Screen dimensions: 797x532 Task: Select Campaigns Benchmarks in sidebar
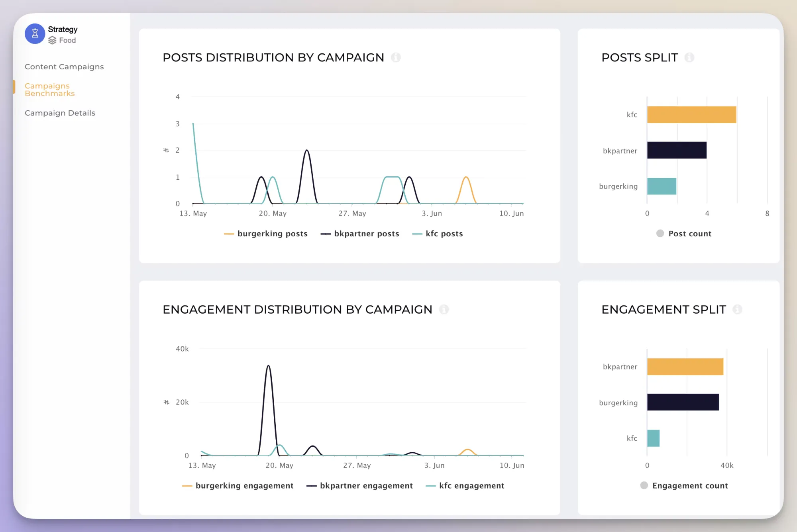point(50,90)
